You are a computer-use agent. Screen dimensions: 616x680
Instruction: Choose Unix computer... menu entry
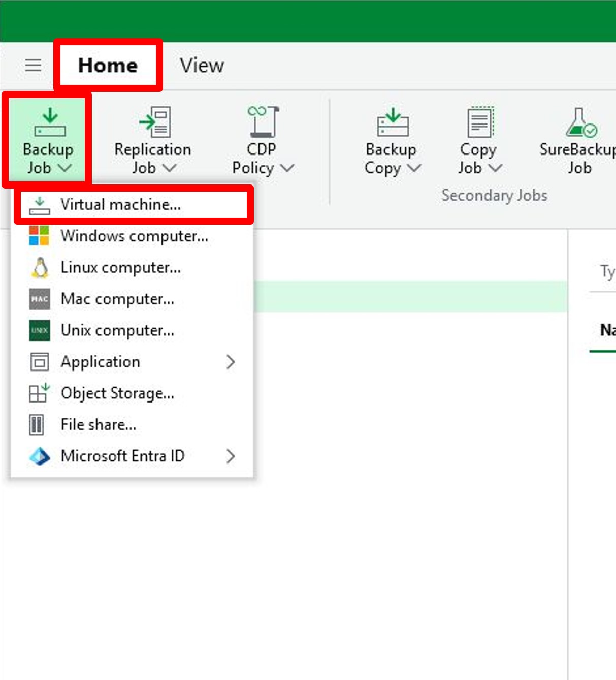132,330
